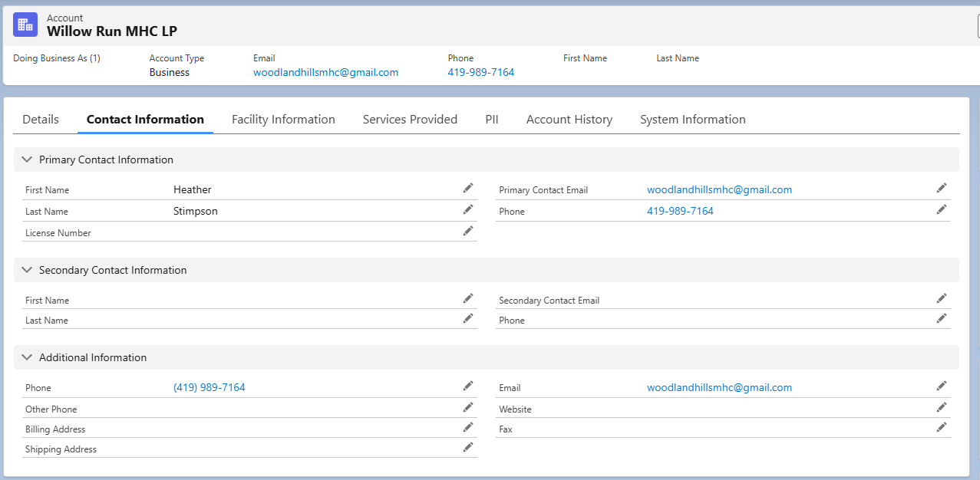Click the License Number label

click(58, 233)
